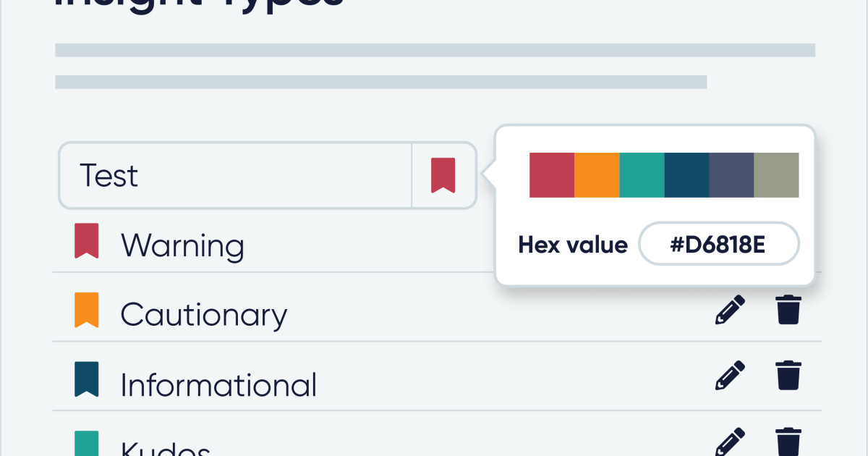Delete the Cautionary insight type
The width and height of the screenshot is (868, 456).
click(x=788, y=310)
